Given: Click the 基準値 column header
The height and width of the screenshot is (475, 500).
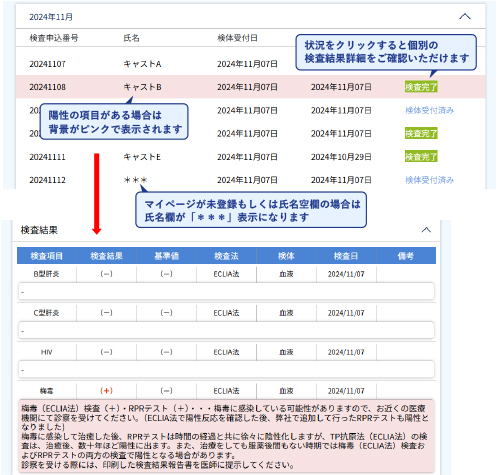Looking at the screenshot, I should 166,256.
